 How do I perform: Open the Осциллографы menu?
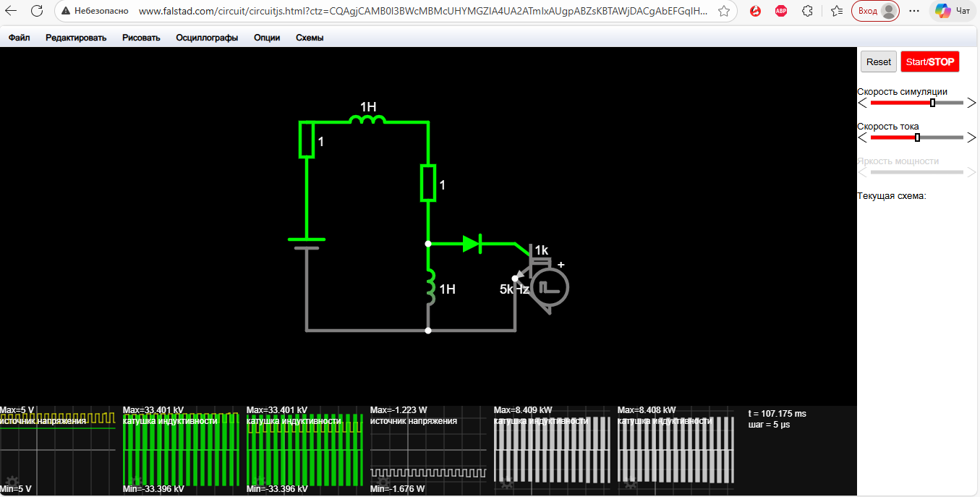[x=207, y=38]
